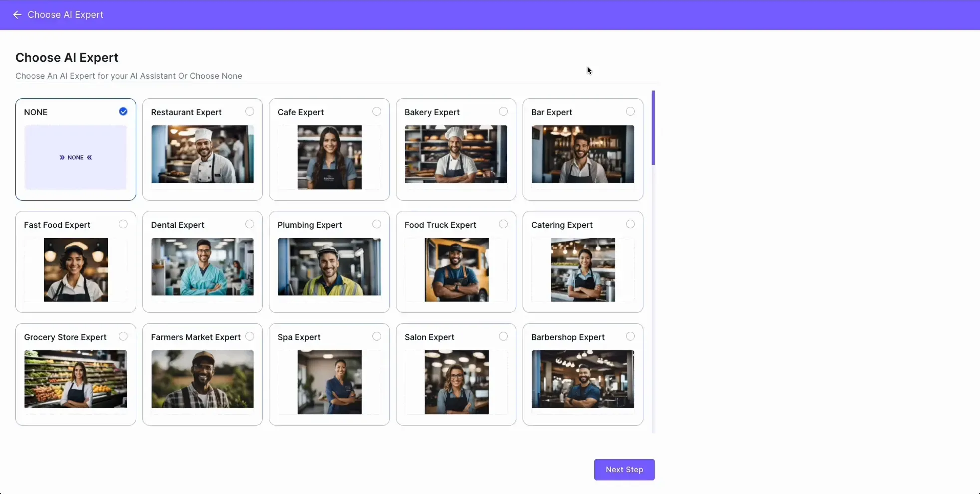Click the 'Spa Expert' card title

299,337
